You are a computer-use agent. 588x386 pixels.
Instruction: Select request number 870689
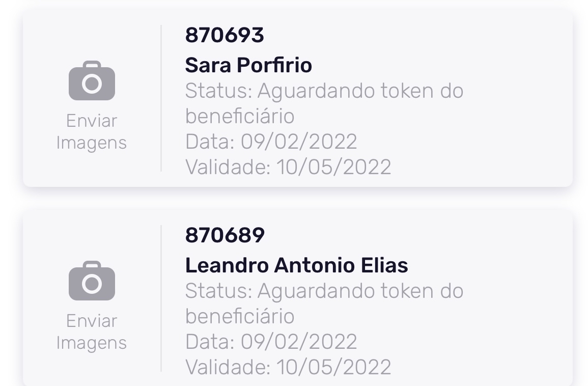(225, 235)
